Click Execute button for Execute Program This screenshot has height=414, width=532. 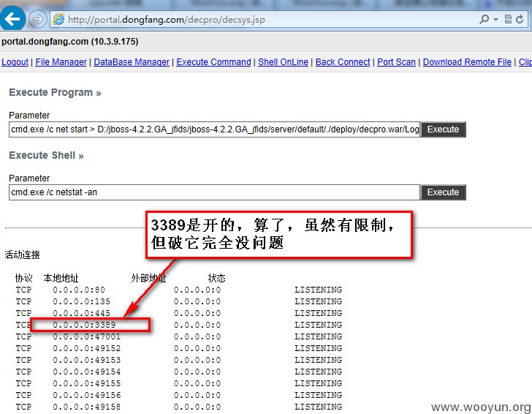(443, 129)
